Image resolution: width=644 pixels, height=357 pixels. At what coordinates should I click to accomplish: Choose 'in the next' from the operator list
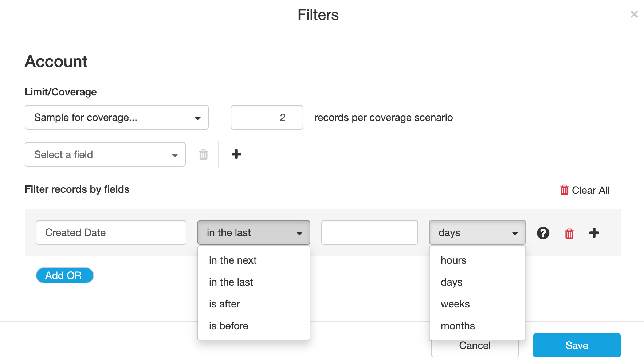[254, 260]
